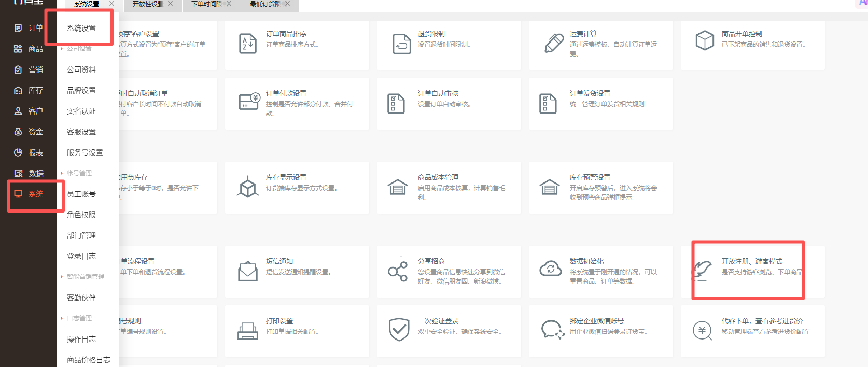Viewport: 868px width, 367px height.
Task: Open the 资金 sidebar icon
Action: pyautogui.click(x=18, y=132)
